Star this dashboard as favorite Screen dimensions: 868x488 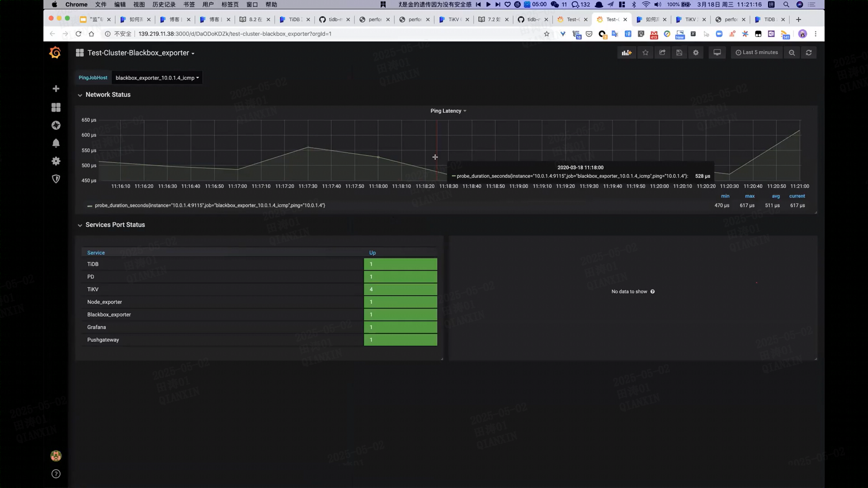tap(645, 53)
